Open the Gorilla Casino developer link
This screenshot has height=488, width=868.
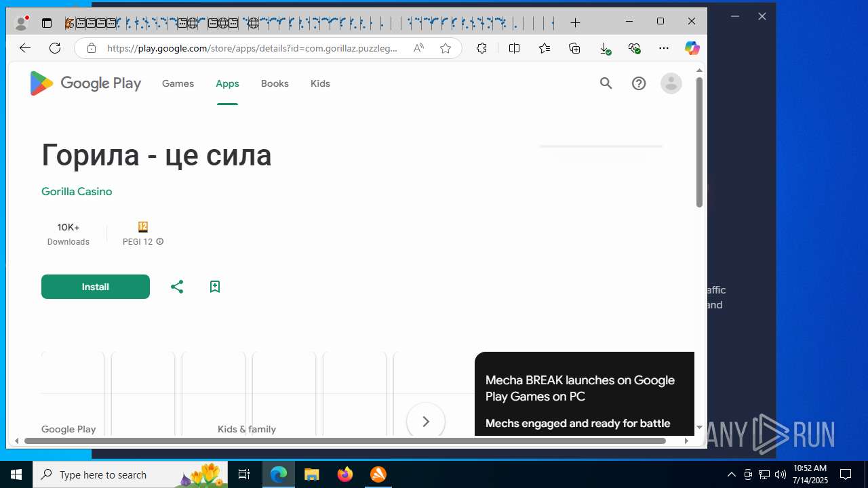(77, 192)
